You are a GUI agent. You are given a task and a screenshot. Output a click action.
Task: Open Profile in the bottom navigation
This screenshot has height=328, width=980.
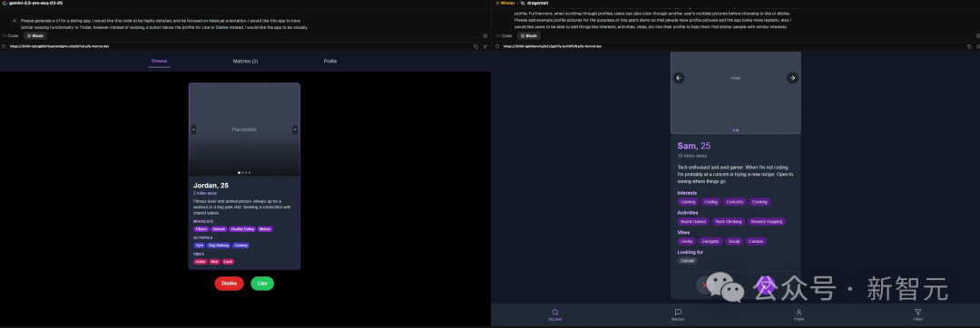[x=799, y=315]
